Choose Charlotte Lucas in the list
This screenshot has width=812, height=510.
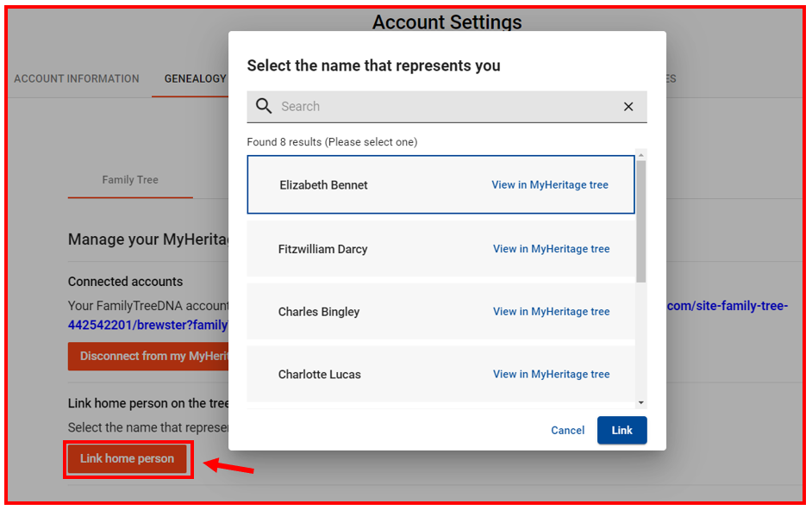click(x=440, y=375)
